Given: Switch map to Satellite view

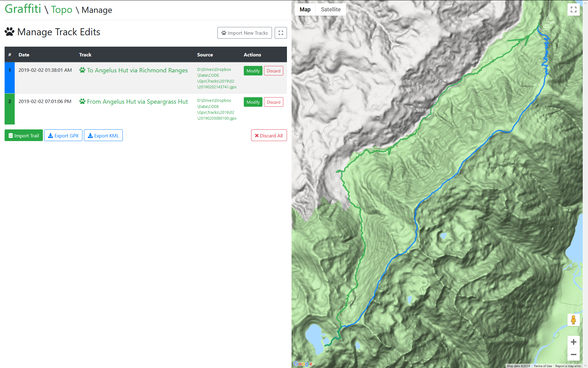Looking at the screenshot, I should tap(330, 10).
